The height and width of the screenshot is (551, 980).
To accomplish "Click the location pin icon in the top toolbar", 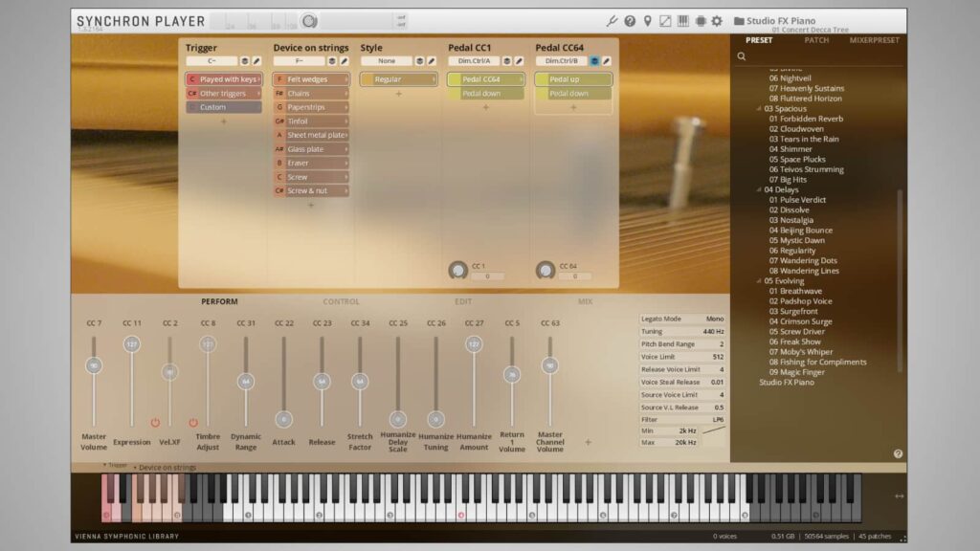I will click(x=647, y=20).
